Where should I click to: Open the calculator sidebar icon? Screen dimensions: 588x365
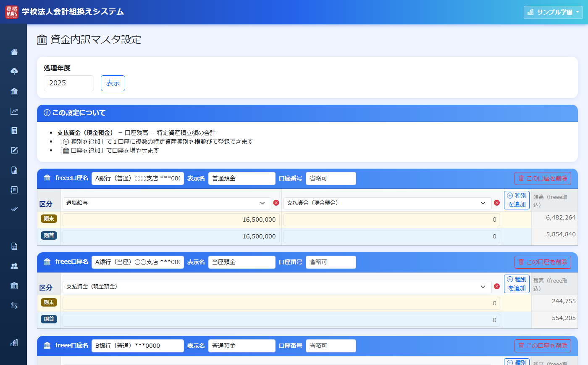click(14, 131)
